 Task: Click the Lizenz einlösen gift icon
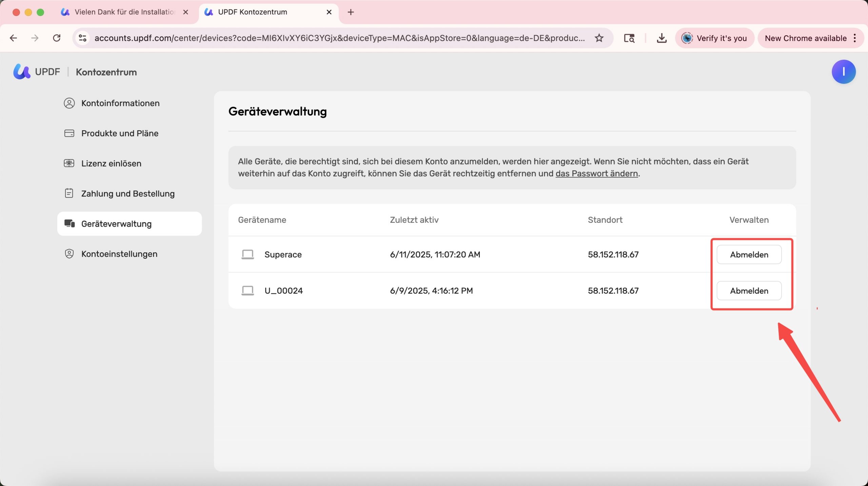pos(69,163)
